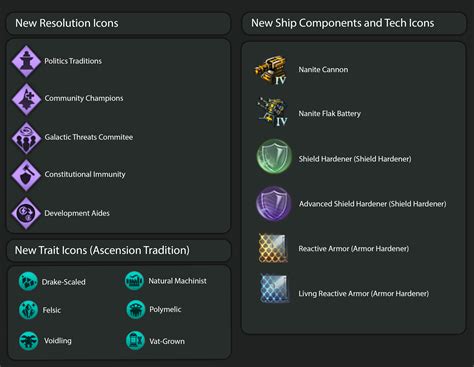Select 'Advanced Shield Hardener (Shield Hardener)' text
Screen dimensions: 474x367
pyautogui.click(x=372, y=204)
